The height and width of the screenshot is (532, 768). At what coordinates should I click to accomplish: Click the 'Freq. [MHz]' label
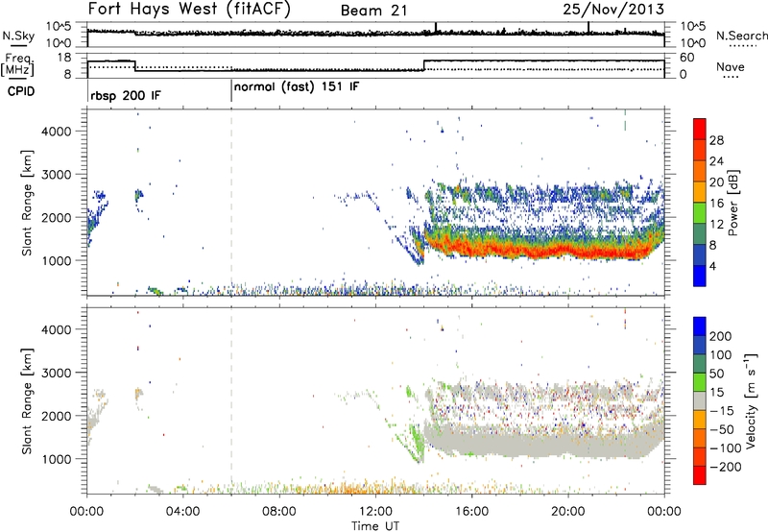18,64
